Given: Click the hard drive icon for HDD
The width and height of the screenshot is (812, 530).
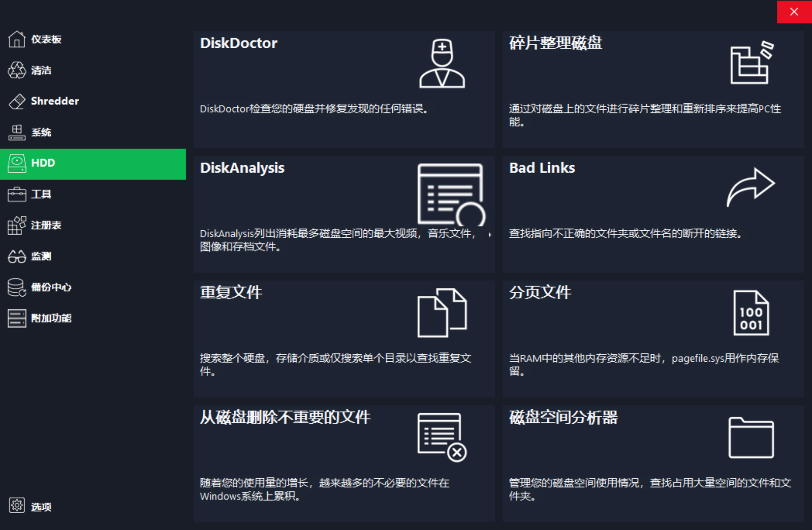Looking at the screenshot, I should tap(17, 163).
